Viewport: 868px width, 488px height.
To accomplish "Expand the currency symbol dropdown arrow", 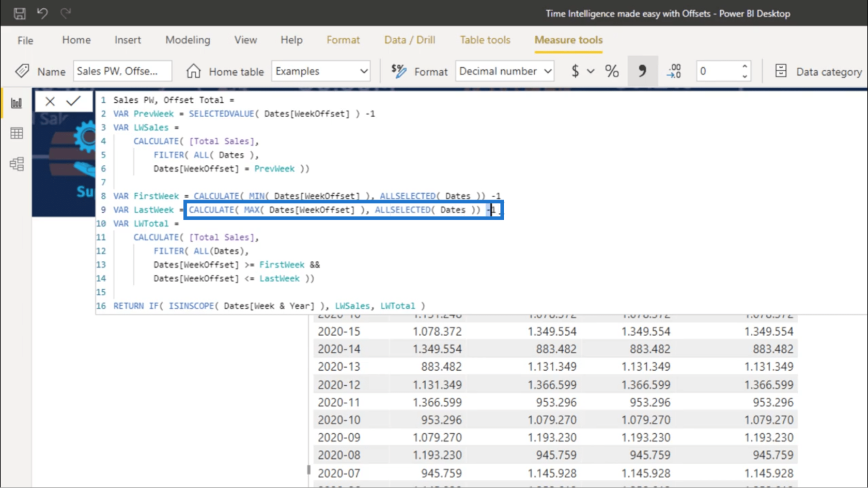I will tap(591, 71).
